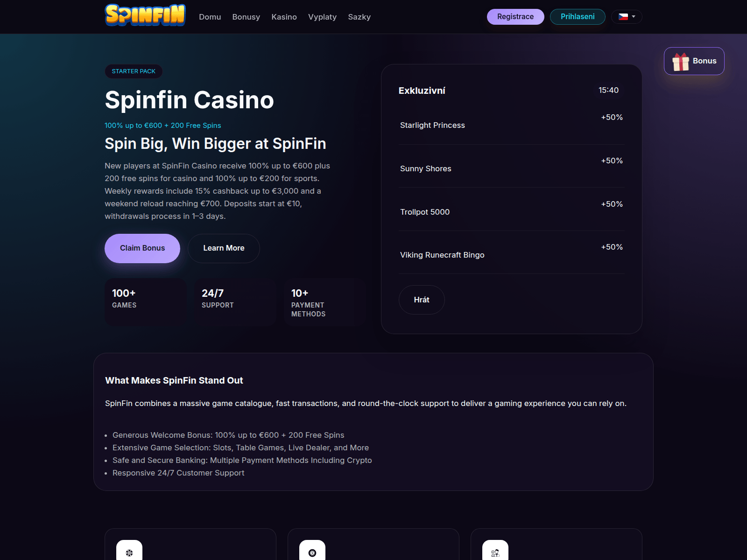
Task: Select Trollpot 5000 in the exclusive list
Action: pyautogui.click(x=425, y=212)
